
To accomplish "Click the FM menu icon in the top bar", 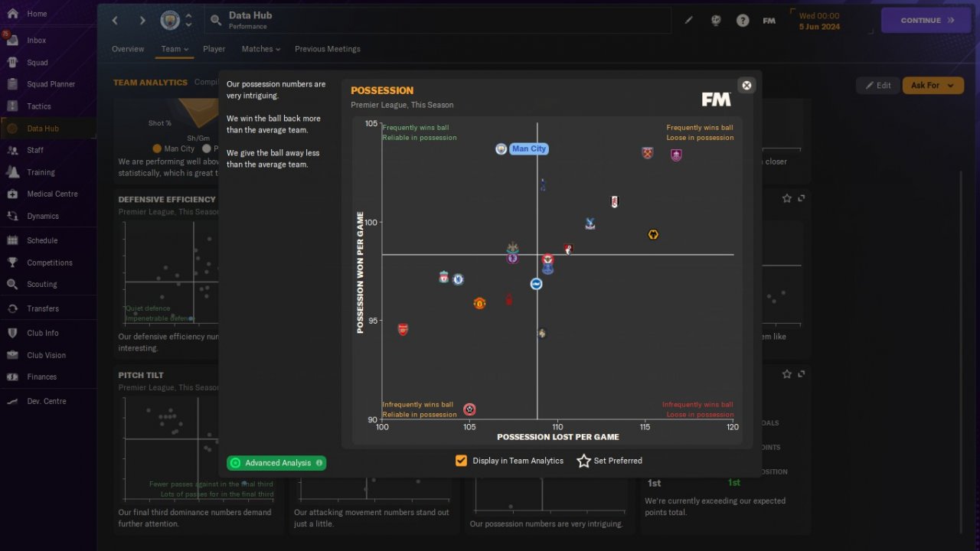I will (769, 21).
